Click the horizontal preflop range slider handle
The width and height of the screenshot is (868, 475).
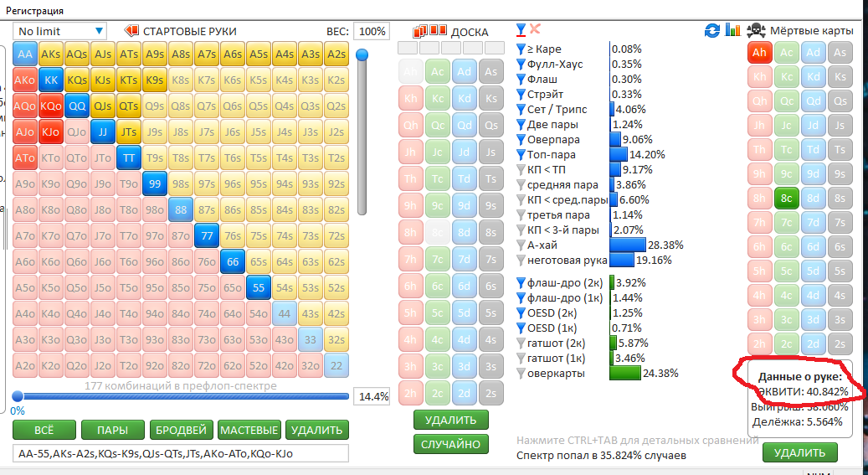click(x=18, y=396)
